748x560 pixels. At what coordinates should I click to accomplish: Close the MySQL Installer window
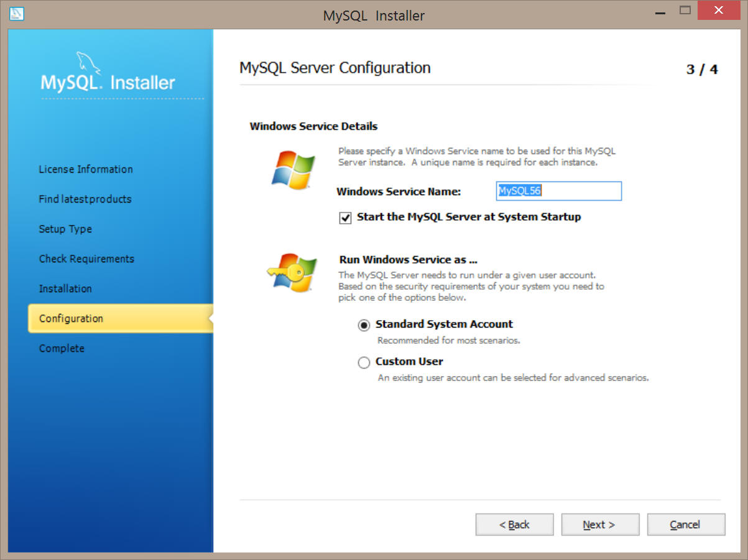[719, 10]
